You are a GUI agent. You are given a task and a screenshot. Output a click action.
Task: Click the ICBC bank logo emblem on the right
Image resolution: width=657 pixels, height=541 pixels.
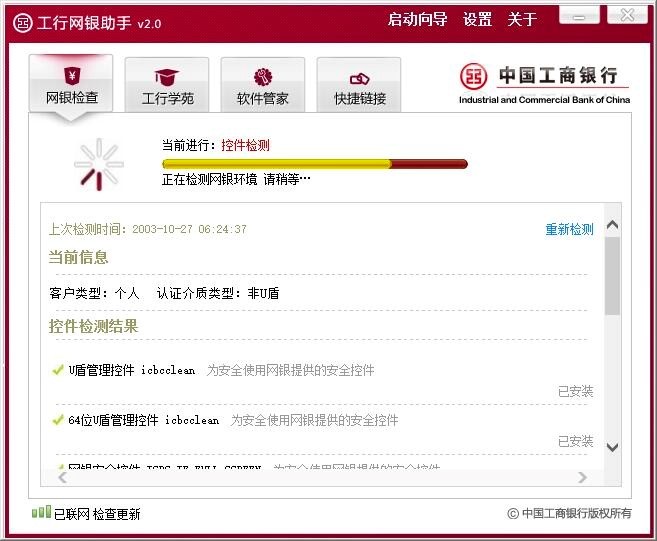[473, 76]
